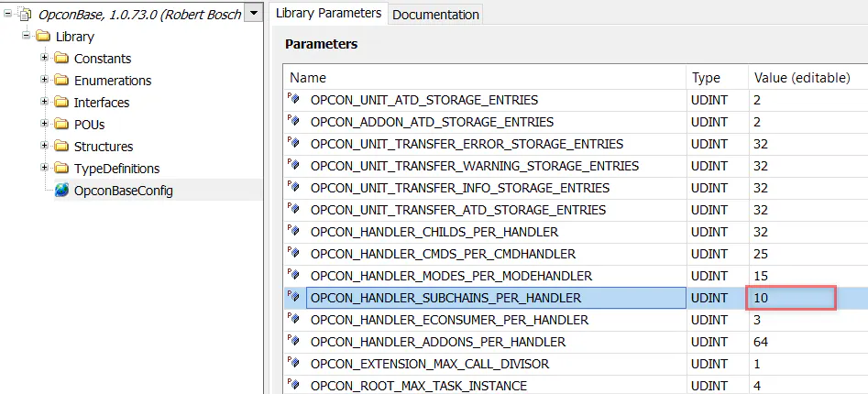Select the Library Parameters tab
The image size is (868, 394).
[x=328, y=13]
